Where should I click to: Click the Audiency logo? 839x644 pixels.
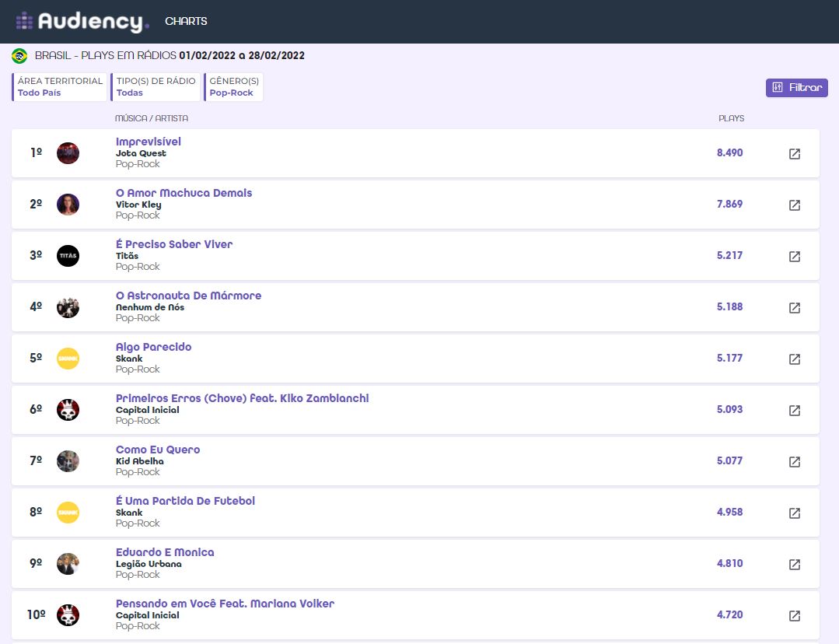tap(82, 22)
